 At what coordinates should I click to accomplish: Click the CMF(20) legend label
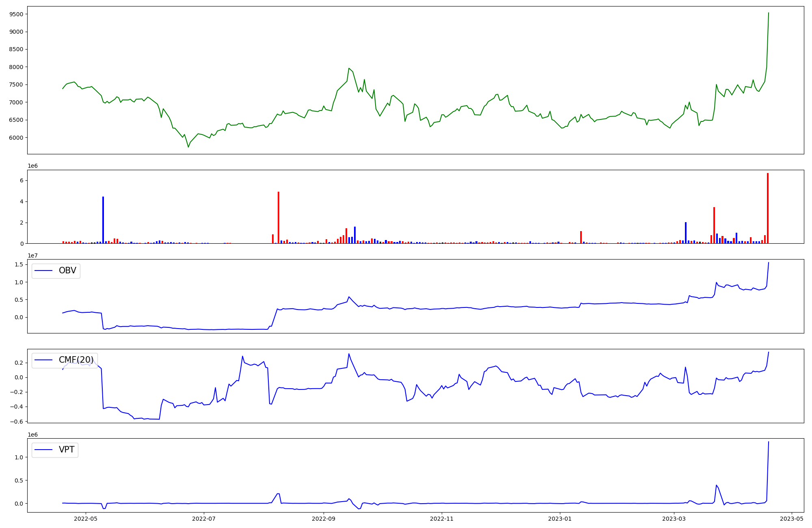(x=76, y=360)
